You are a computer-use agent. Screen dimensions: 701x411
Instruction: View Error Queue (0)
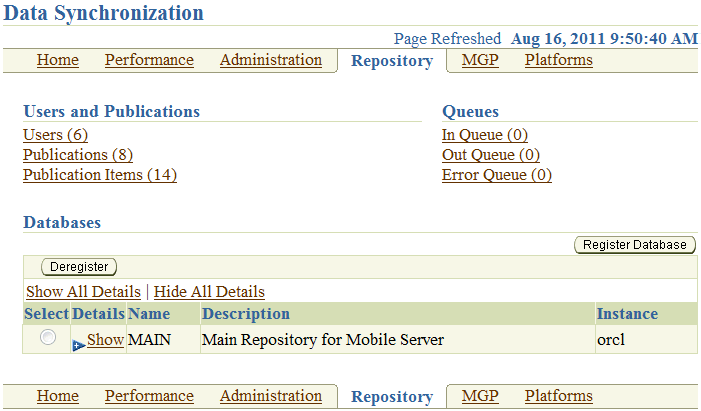[497, 175]
